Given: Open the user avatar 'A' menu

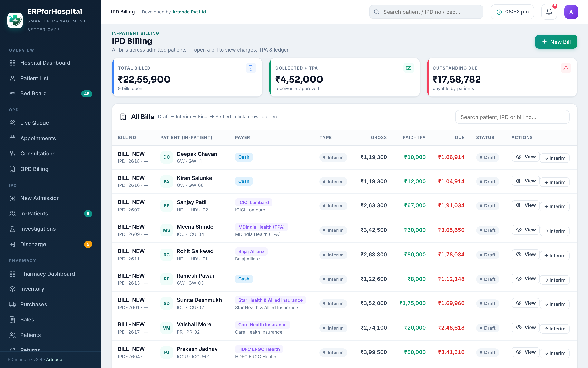Looking at the screenshot, I should pos(571,12).
